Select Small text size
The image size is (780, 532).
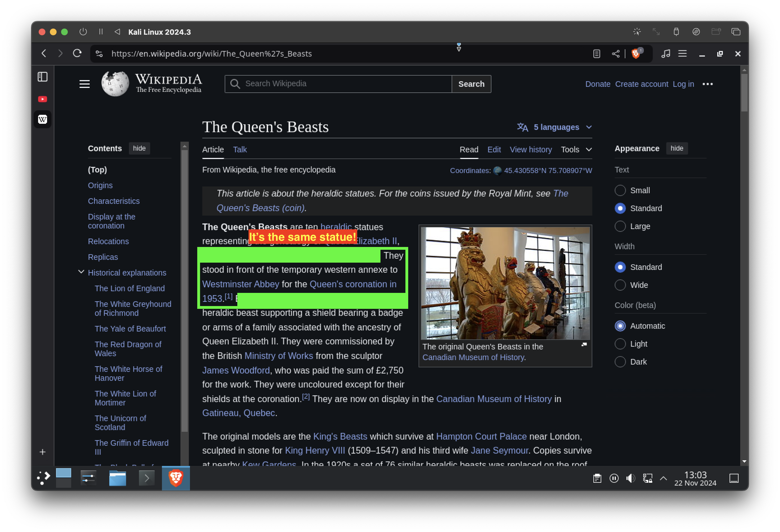click(x=620, y=190)
